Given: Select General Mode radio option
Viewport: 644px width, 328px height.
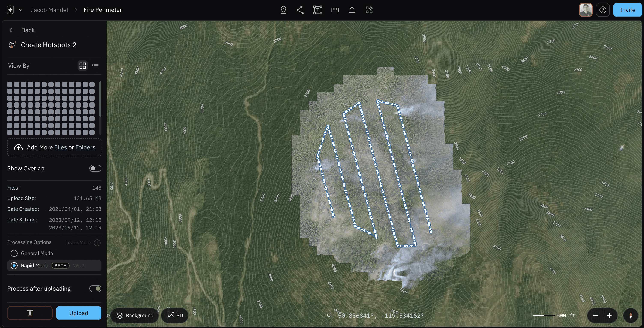Looking at the screenshot, I should tap(14, 253).
